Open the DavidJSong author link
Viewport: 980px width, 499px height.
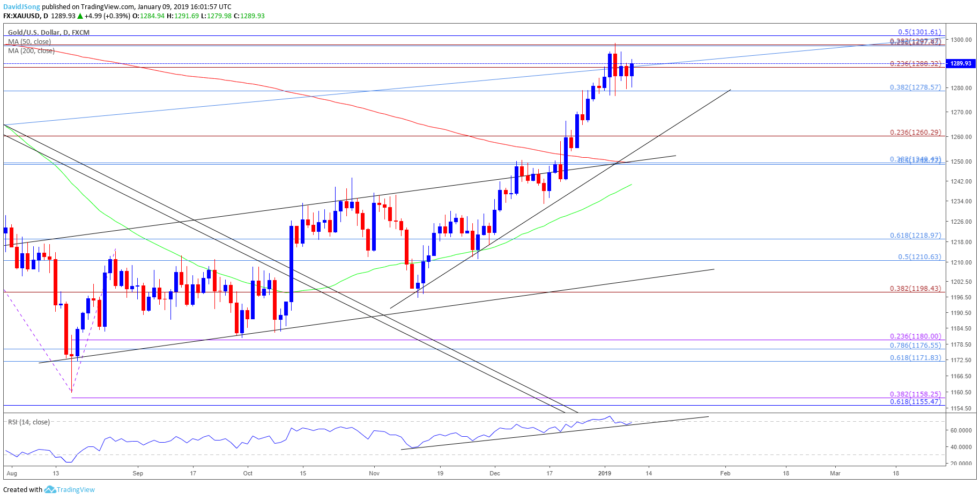click(21, 7)
